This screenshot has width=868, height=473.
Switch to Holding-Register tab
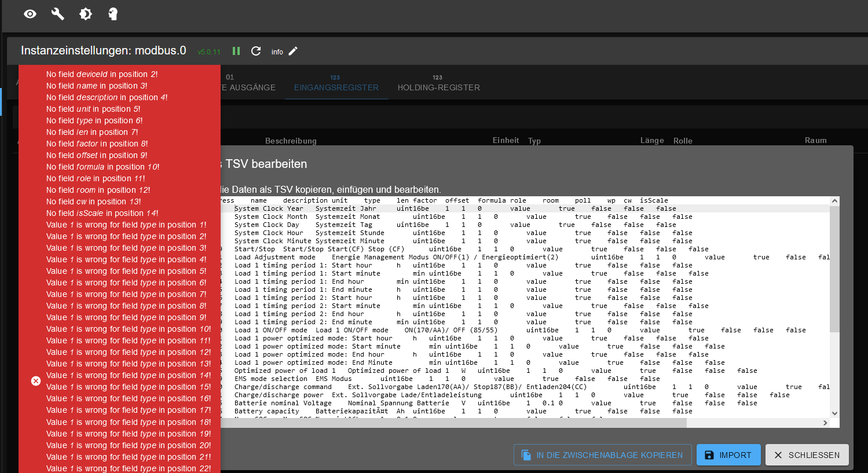point(438,83)
